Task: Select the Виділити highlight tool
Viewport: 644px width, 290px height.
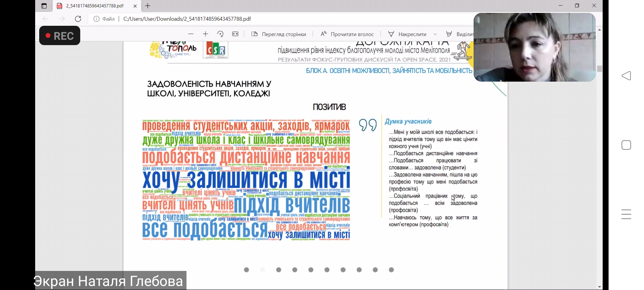Action: pos(460,34)
